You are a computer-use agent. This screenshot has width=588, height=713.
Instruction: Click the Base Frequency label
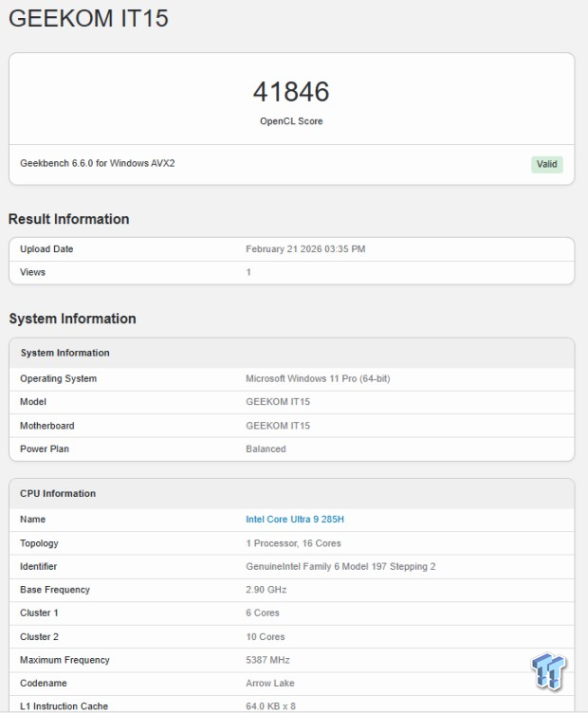coord(55,590)
